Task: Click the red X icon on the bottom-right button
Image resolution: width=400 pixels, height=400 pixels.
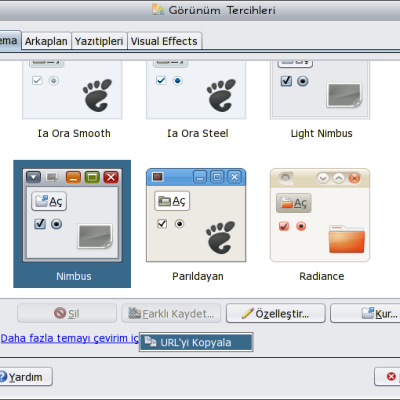Action: click(391, 377)
